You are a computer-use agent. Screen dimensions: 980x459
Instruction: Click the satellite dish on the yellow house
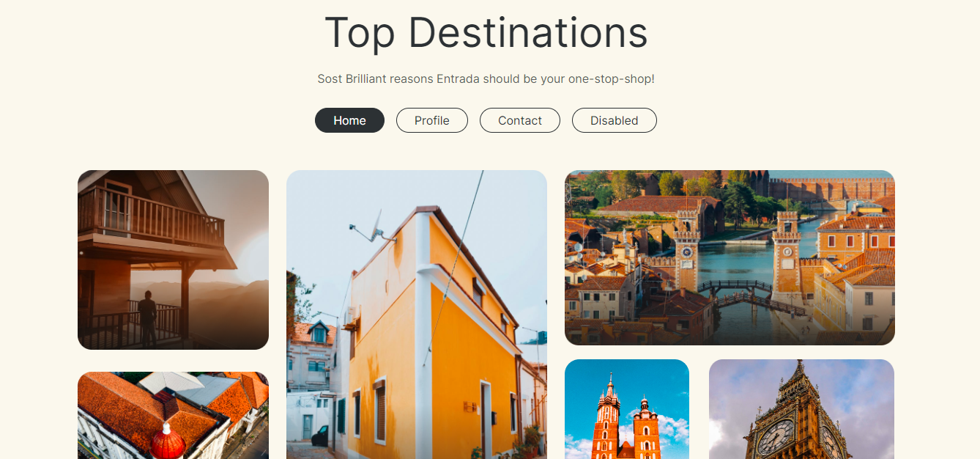pos(374,227)
